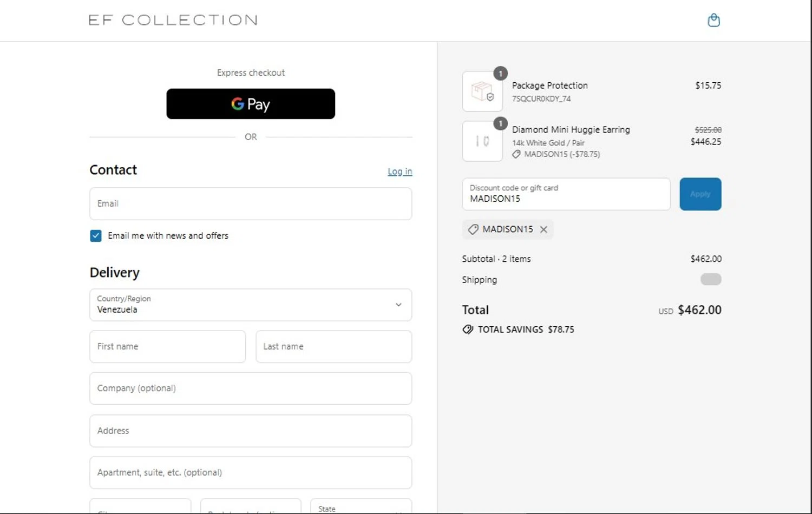
Task: Click the Total Savings tag icon
Action: pyautogui.click(x=468, y=330)
